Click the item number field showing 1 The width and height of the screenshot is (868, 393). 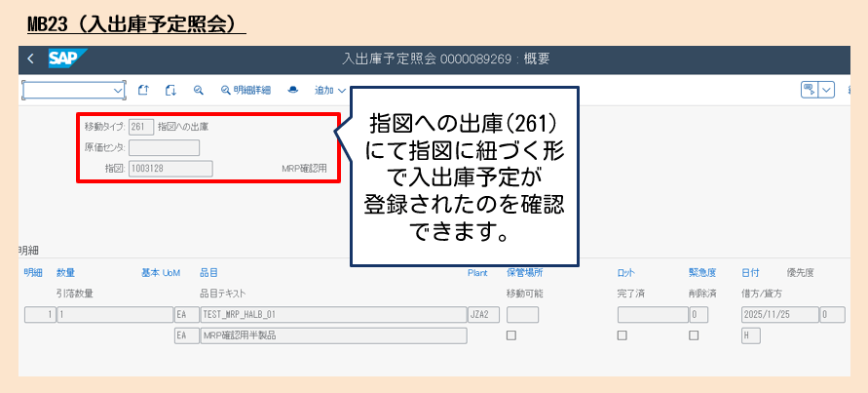click(x=40, y=315)
